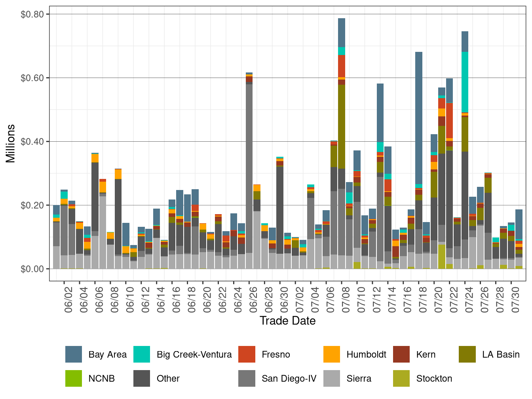The image size is (532, 399).
Task: Click the '$0.00' y-axis tick label
Action: tap(32, 269)
